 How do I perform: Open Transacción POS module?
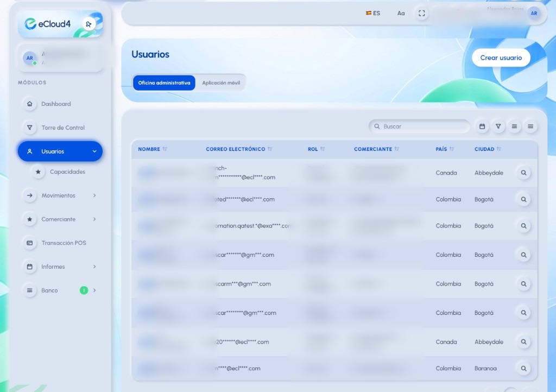pos(60,243)
